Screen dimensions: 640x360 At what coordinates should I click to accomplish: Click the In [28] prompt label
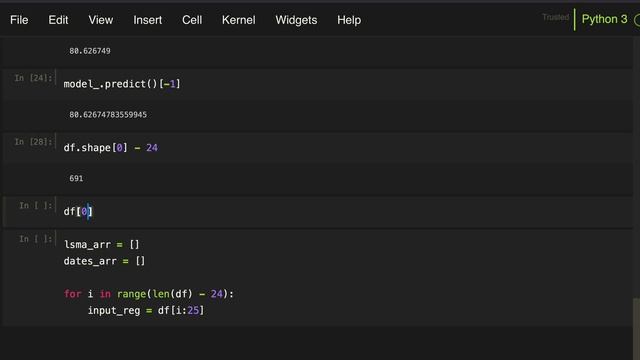coord(33,142)
